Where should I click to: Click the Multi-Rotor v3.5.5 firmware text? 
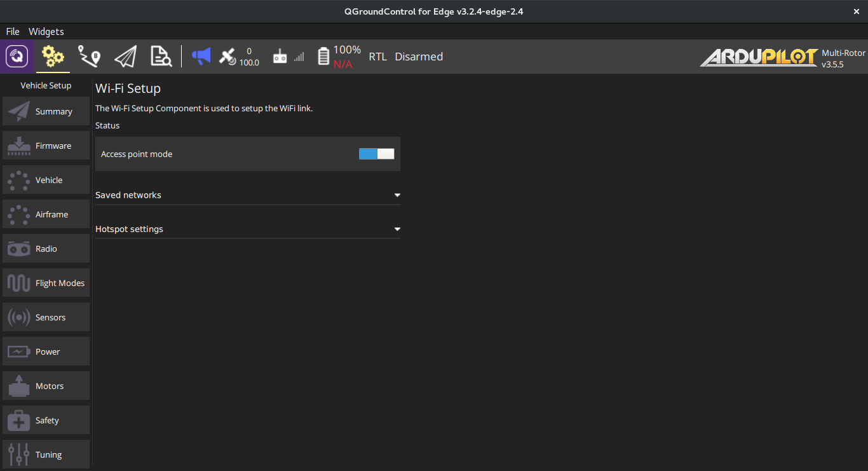[x=843, y=58]
